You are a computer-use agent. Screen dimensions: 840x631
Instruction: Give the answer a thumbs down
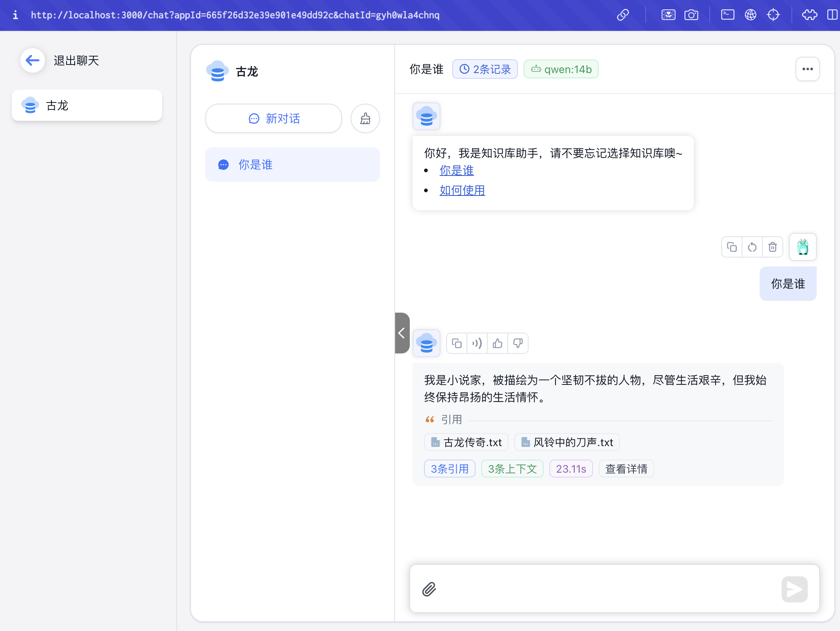[518, 343]
